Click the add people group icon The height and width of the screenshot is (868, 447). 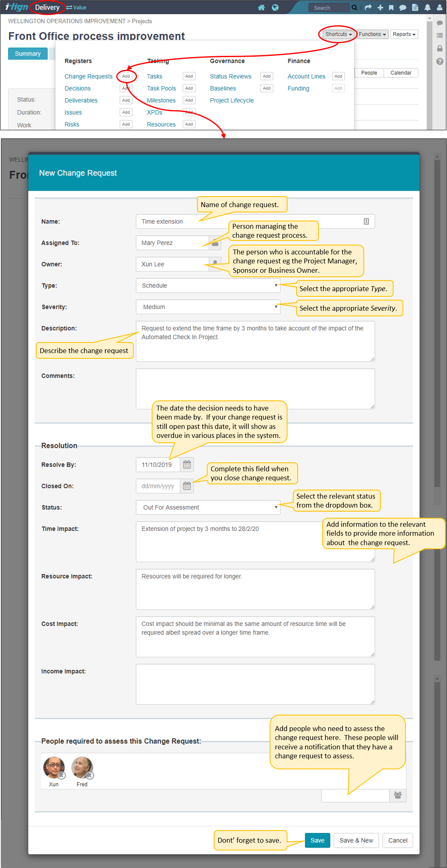[x=398, y=795]
